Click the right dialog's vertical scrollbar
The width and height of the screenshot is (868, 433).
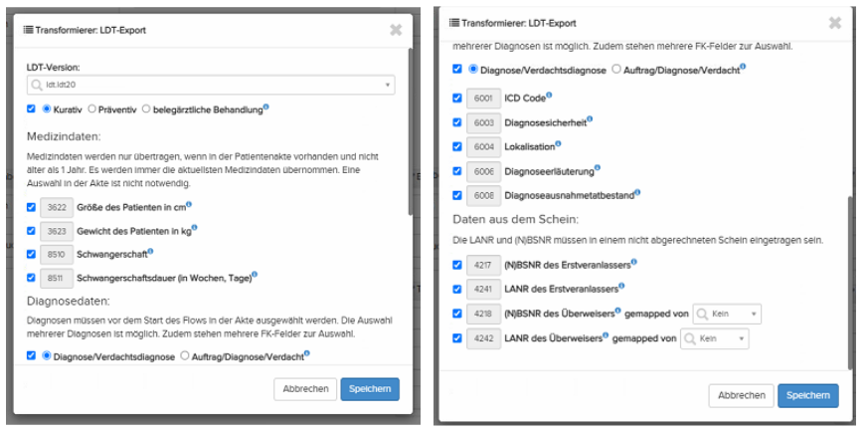[847, 279]
